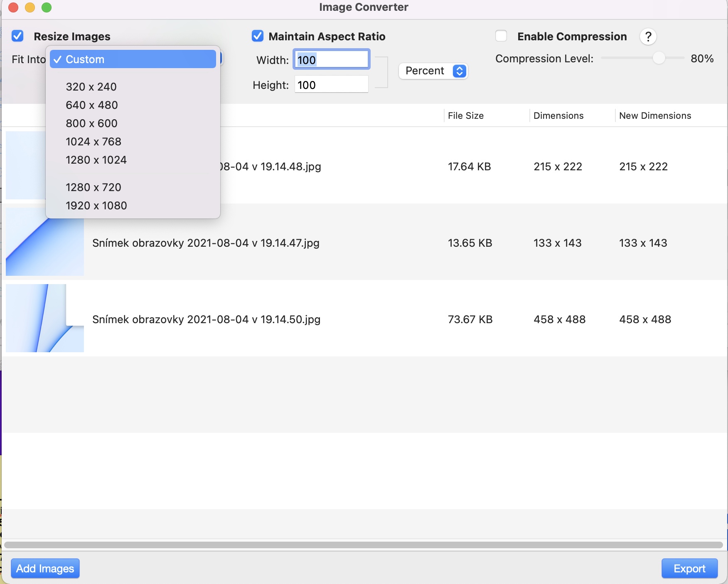Open the Percent units dropdown
Screen dimensions: 728x584
(x=433, y=71)
